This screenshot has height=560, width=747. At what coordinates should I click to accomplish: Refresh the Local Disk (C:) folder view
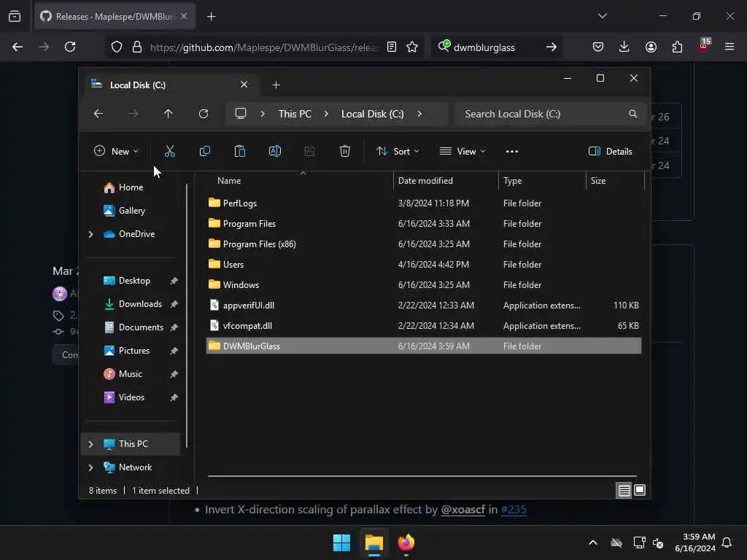coord(204,114)
